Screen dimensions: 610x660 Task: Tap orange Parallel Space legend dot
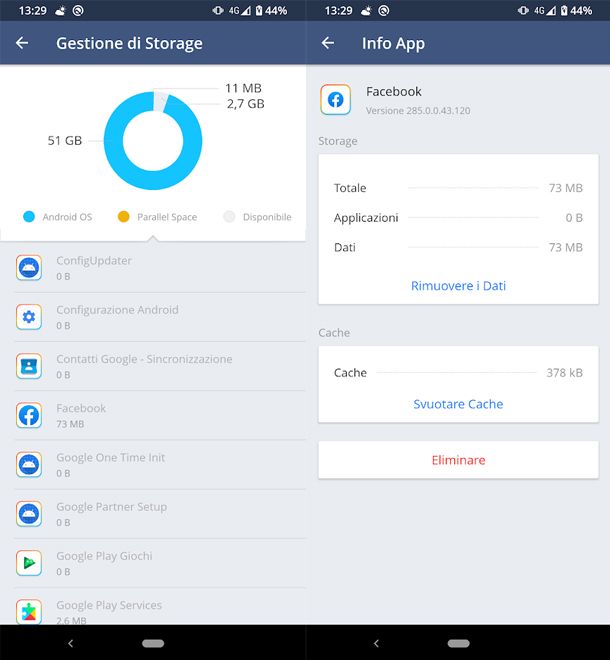(x=123, y=216)
